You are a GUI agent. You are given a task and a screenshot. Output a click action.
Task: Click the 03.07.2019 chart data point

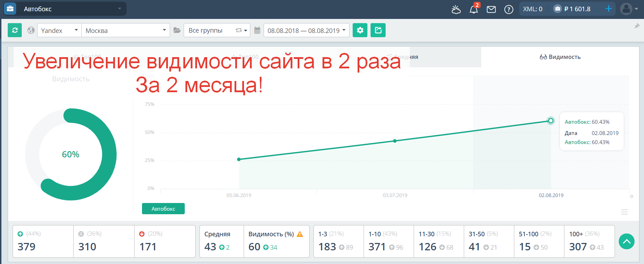[395, 141]
